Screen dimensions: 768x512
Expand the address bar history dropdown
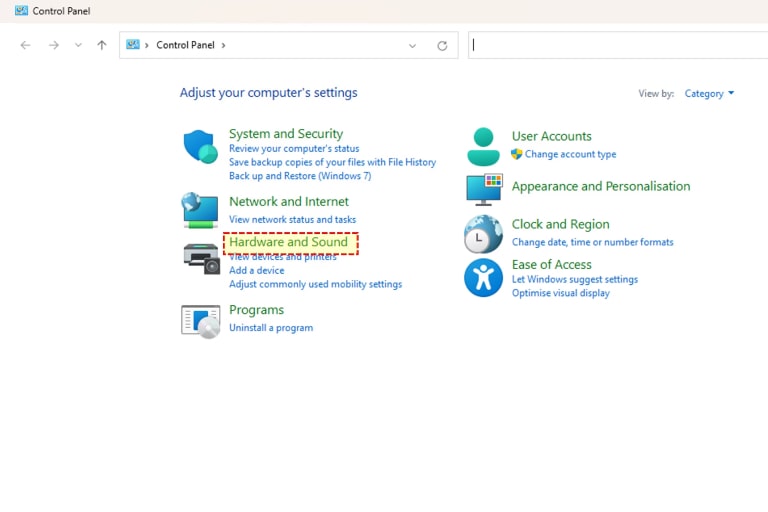[412, 45]
